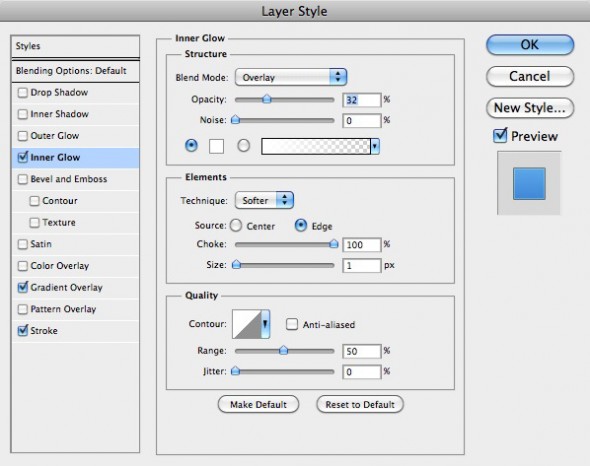590x466 pixels.
Task: Open the Technique dropdown
Action: [264, 200]
